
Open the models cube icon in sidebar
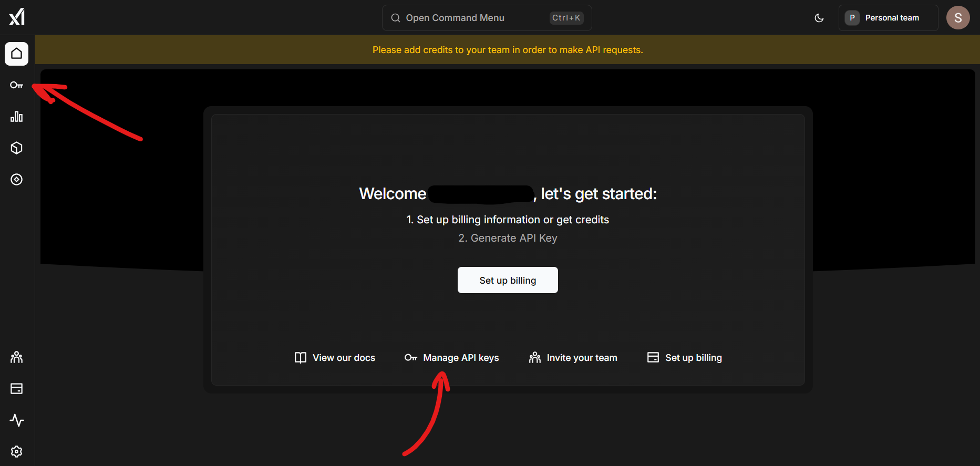click(17, 148)
